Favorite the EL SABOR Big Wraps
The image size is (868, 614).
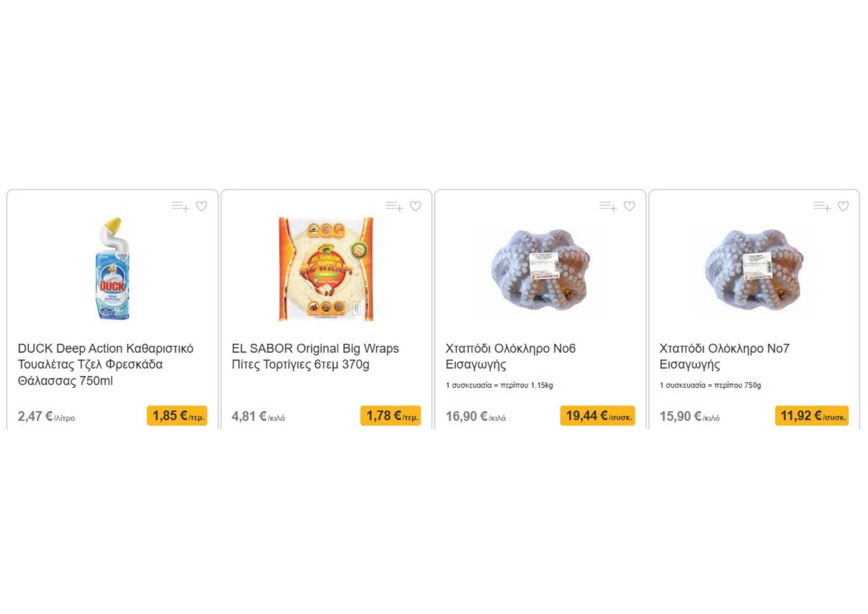(415, 206)
